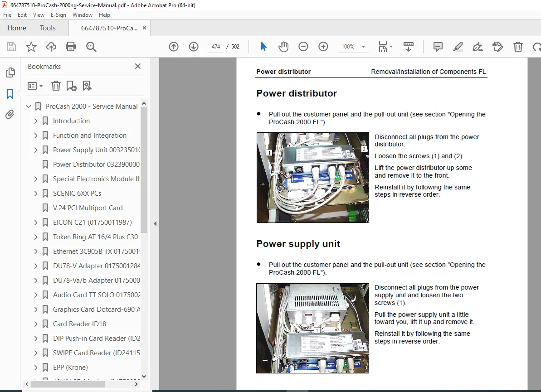Click the page number field 474
This screenshot has width=541, height=392.
point(216,47)
